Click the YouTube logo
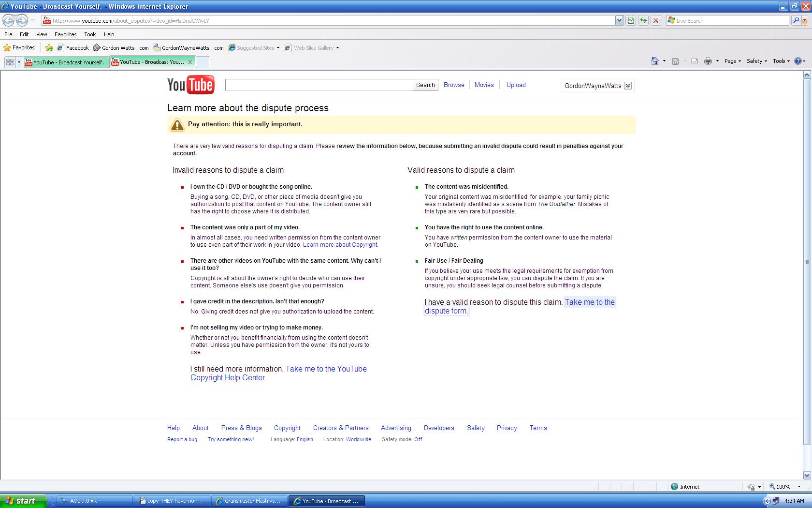 191,85
